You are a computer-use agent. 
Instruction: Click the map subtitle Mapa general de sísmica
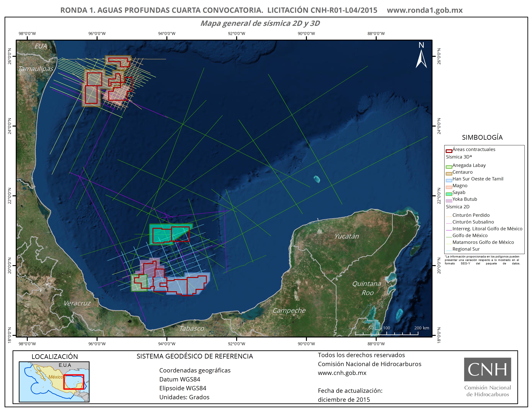coord(260,23)
